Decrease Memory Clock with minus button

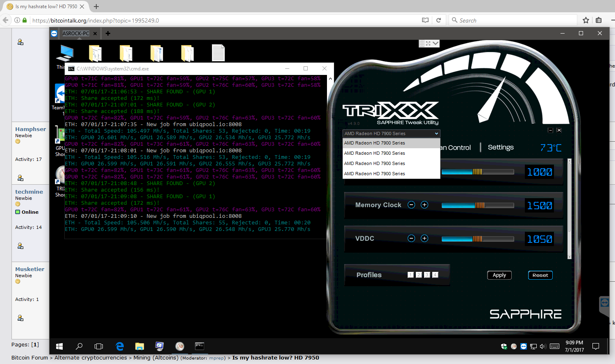click(x=411, y=205)
